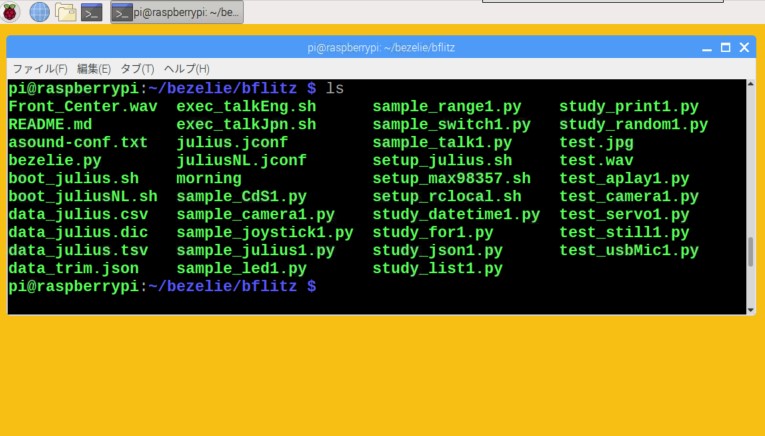Open the ファイル(F) menu

tap(39, 69)
